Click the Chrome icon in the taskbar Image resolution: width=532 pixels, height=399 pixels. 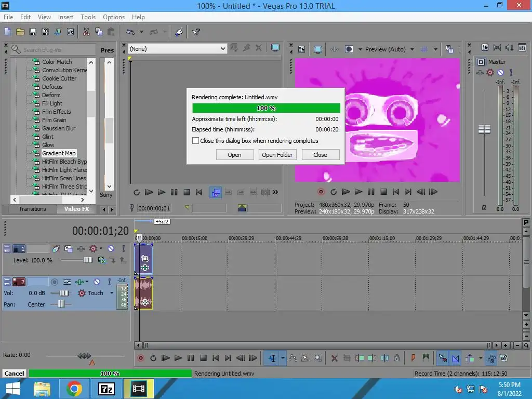click(x=74, y=389)
